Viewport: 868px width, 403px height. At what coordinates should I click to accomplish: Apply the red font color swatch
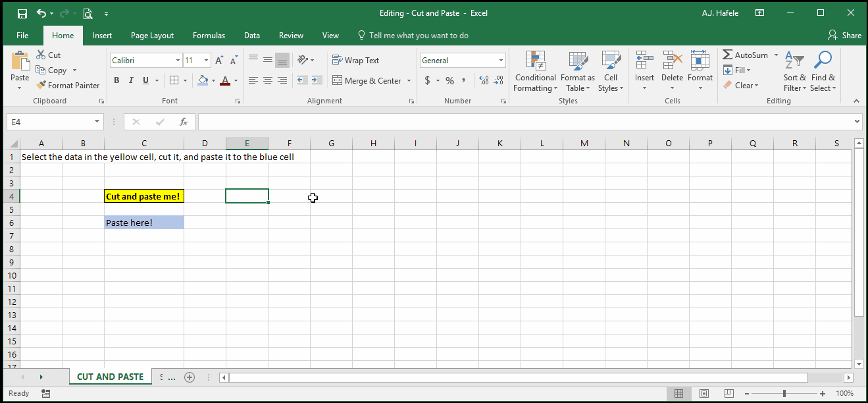(x=225, y=80)
